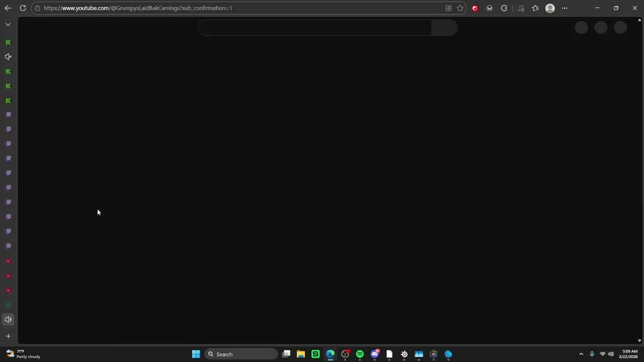
Task: Select the muted-speaker tab in the vertical tab strip
Action: point(8,57)
